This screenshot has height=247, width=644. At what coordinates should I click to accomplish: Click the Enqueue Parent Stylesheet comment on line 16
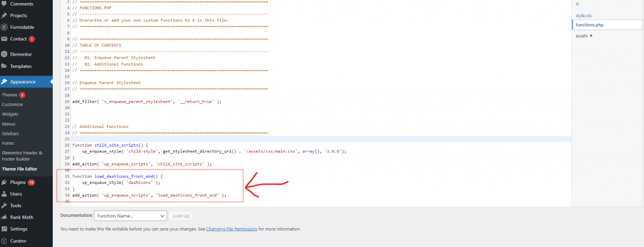coord(106,83)
